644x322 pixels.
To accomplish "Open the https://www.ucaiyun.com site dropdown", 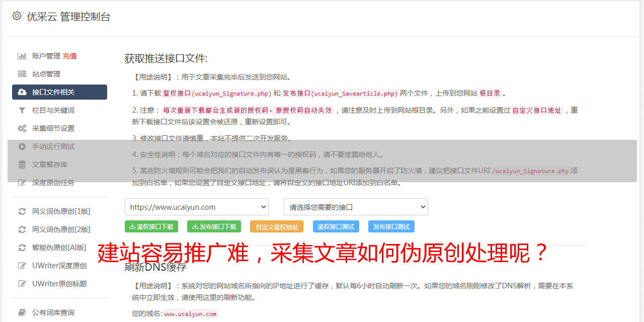I will (197, 207).
